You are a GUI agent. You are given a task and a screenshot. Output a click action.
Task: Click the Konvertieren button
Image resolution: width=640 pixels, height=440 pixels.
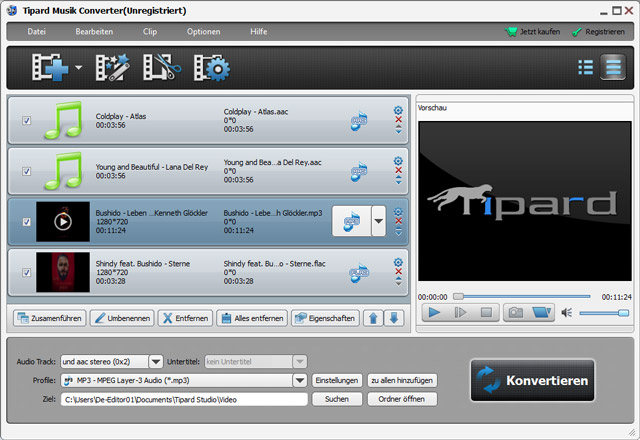tap(532, 380)
